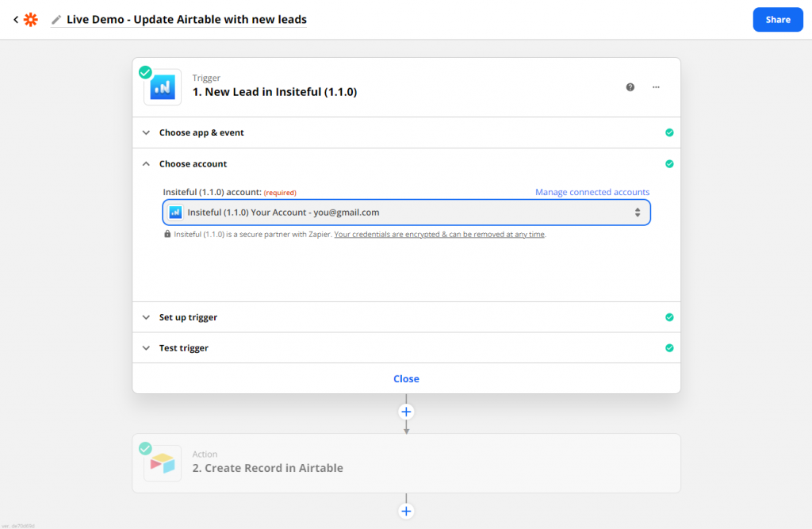Click the Zap title 'Live Demo - Update Airtable with new leads'

(x=186, y=20)
